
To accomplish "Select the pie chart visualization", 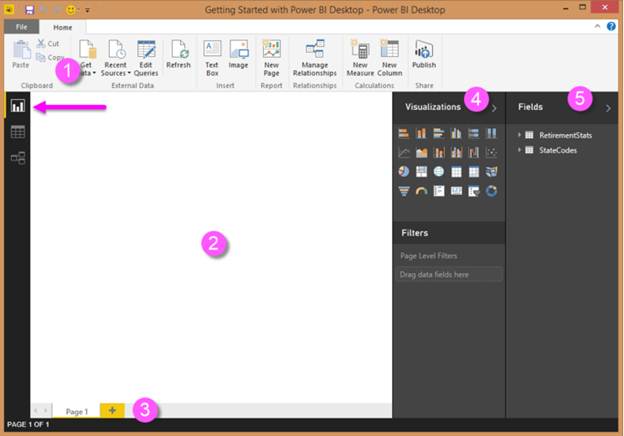I will [x=404, y=171].
